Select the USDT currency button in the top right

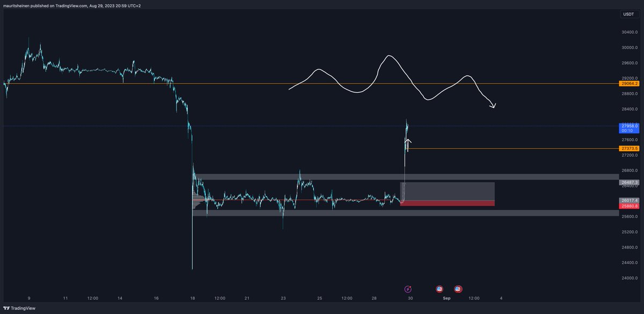click(628, 14)
